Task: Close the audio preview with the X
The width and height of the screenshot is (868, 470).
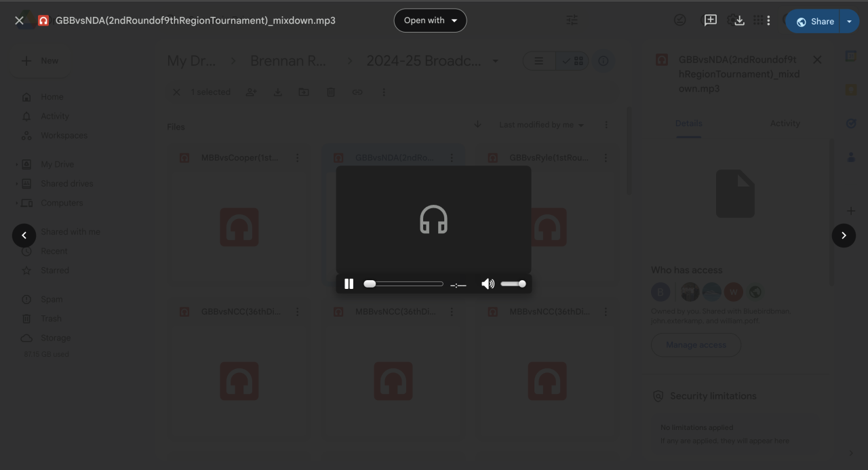Action: tap(19, 20)
